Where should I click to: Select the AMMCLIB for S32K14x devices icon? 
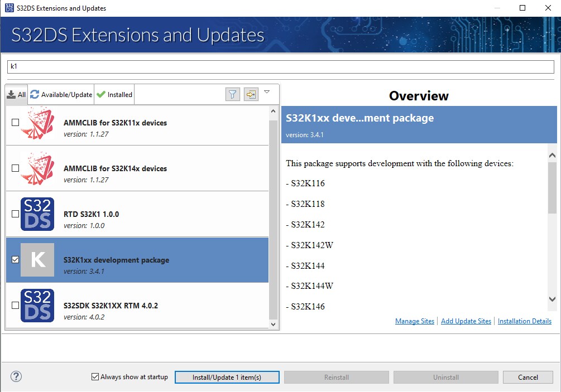pos(37,168)
